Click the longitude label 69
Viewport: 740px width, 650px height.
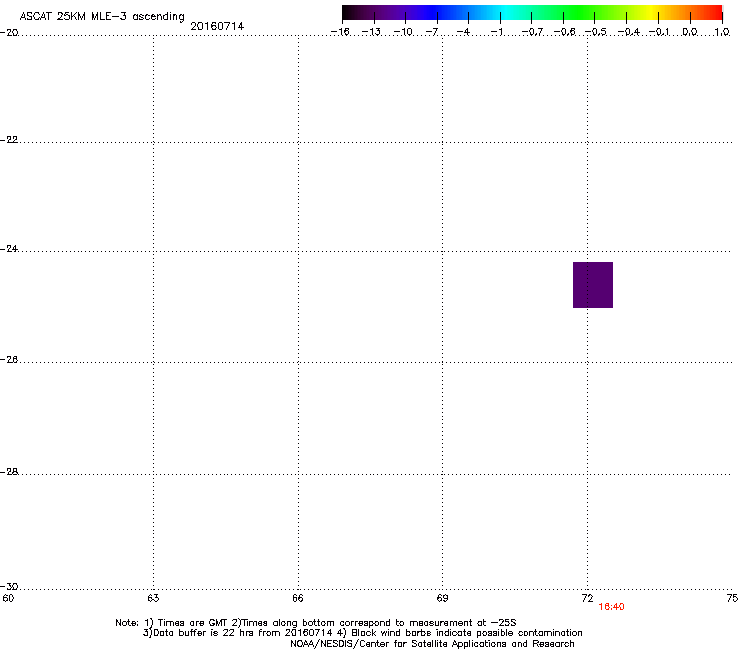pyautogui.click(x=442, y=598)
